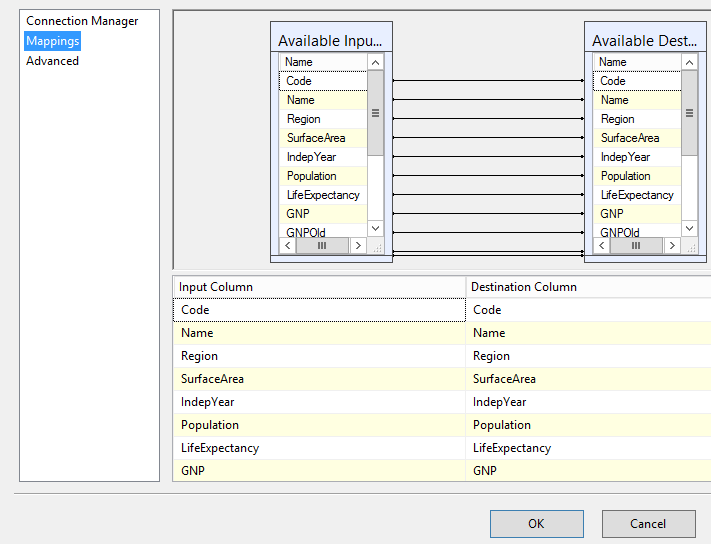Select LifeExpectancy in Available Destination Columns list
This screenshot has width=711, height=544.
[636, 195]
